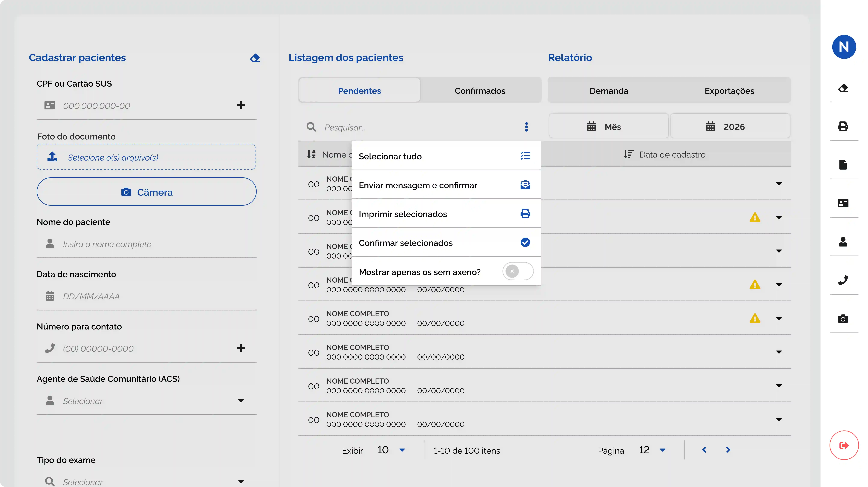Click plus icon next to CPF field
The height and width of the screenshot is (487, 868).
[241, 105]
